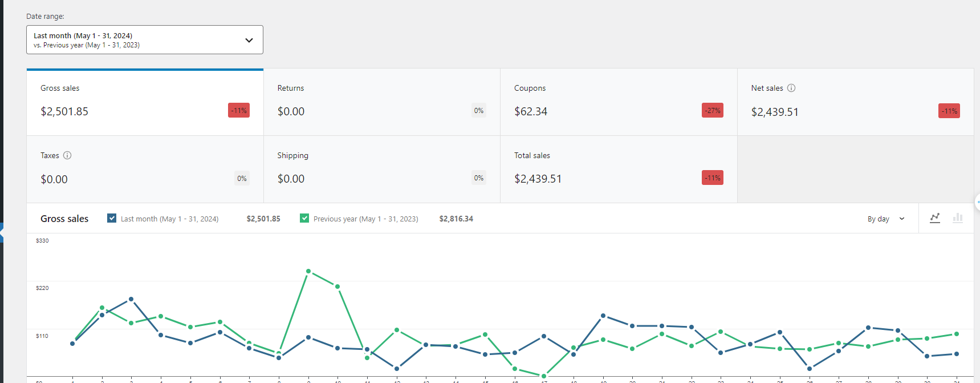
Task: Click the 0% badge on Returns
Action: coord(478,111)
